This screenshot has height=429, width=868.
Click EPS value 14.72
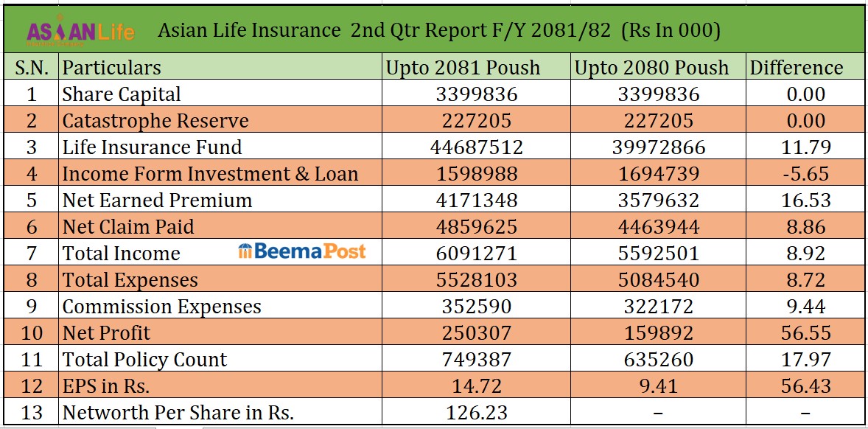pyautogui.click(x=477, y=386)
